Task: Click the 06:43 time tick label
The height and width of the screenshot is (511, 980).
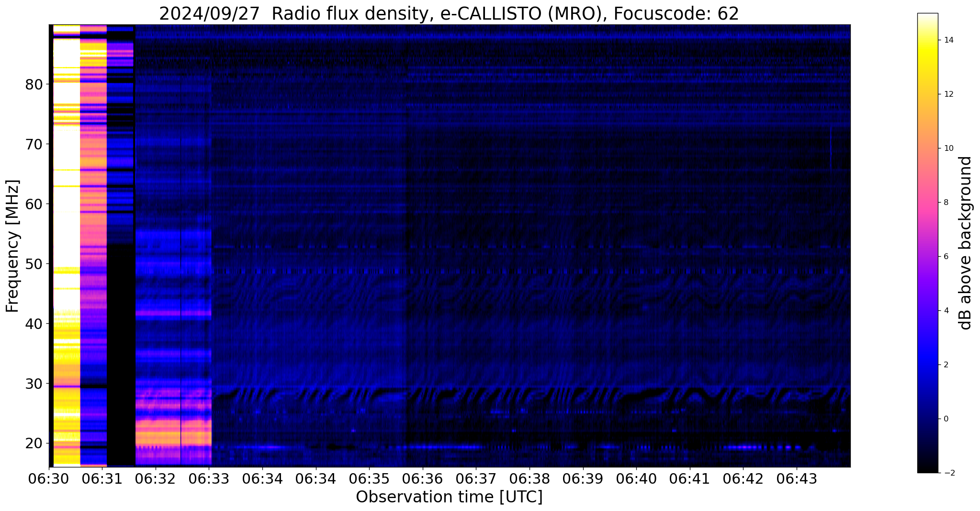Action: pyautogui.click(x=797, y=478)
